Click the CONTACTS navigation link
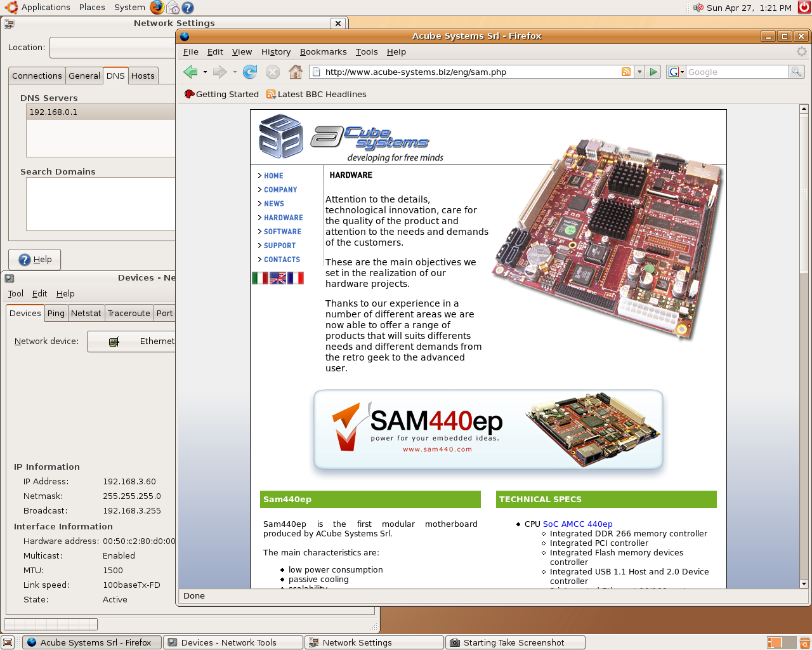 click(x=282, y=260)
